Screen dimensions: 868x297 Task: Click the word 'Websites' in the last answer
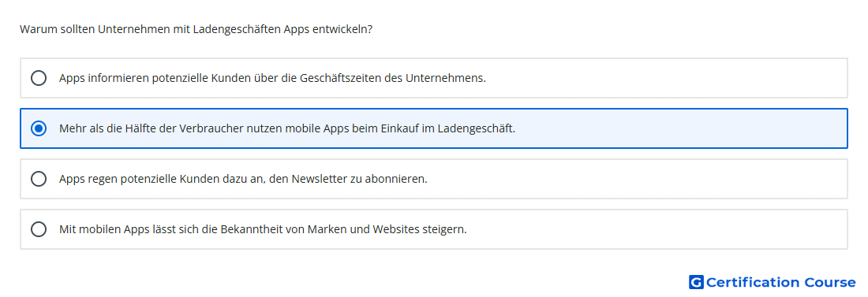click(396, 229)
